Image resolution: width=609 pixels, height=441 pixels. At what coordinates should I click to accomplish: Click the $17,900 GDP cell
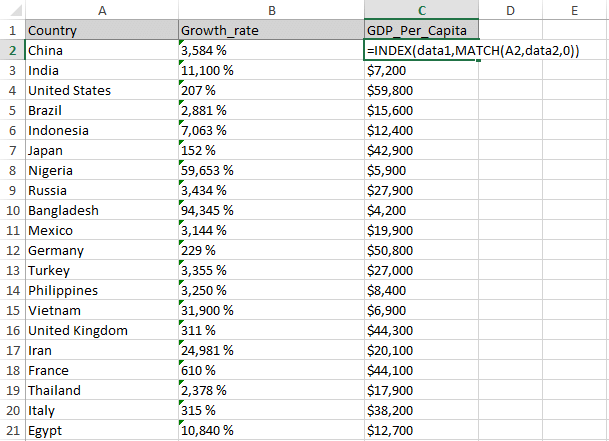pos(421,390)
